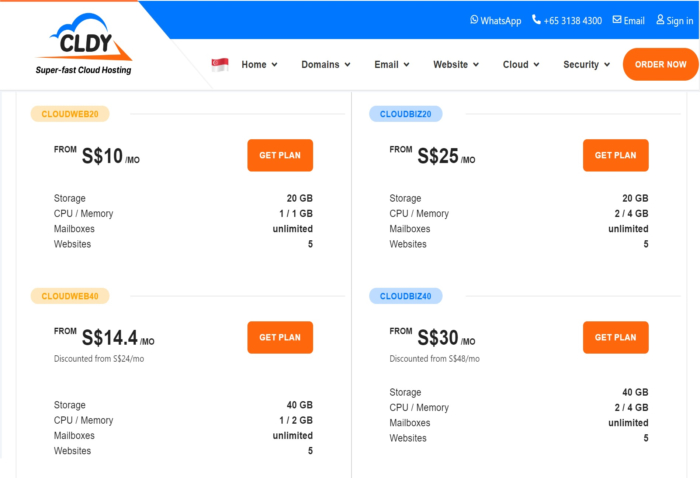
Task: Click the '1 / 2 GB' CPU/Memory value
Action: [x=296, y=420]
